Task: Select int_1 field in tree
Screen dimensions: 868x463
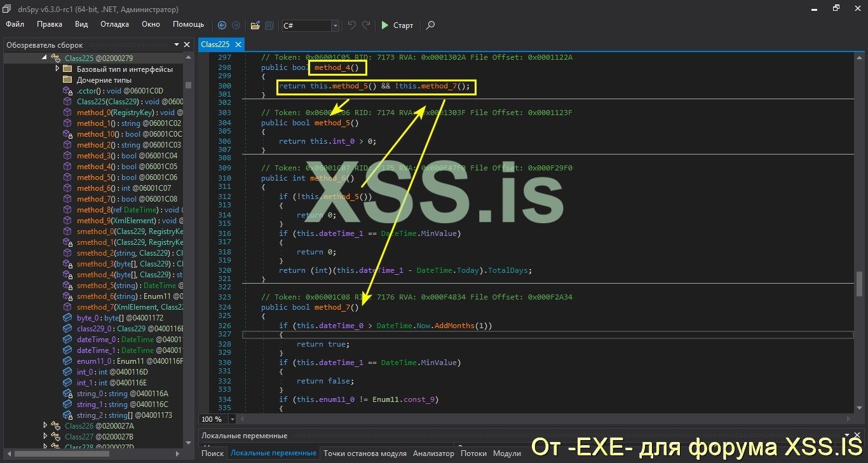Action: click(x=112, y=382)
